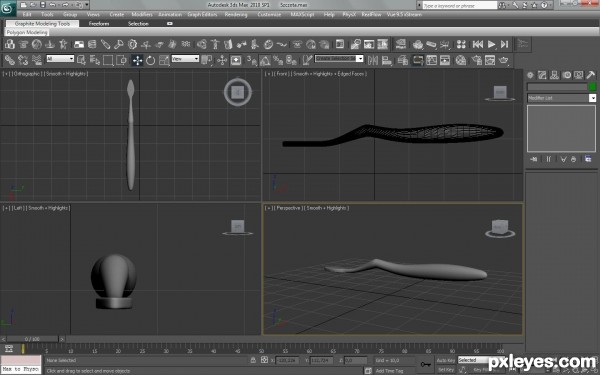
Task: Click the Edit Named Selection Sets icon
Action: [307, 60]
